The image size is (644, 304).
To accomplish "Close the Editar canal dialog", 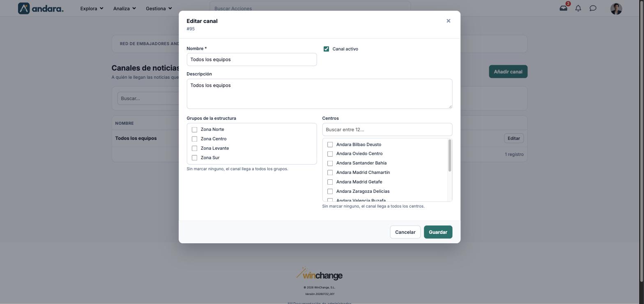I will 448,21.
